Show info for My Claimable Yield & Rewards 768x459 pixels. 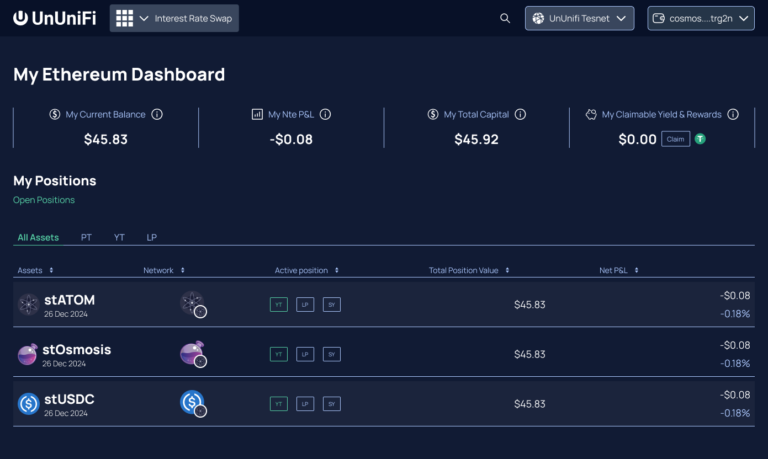733,114
